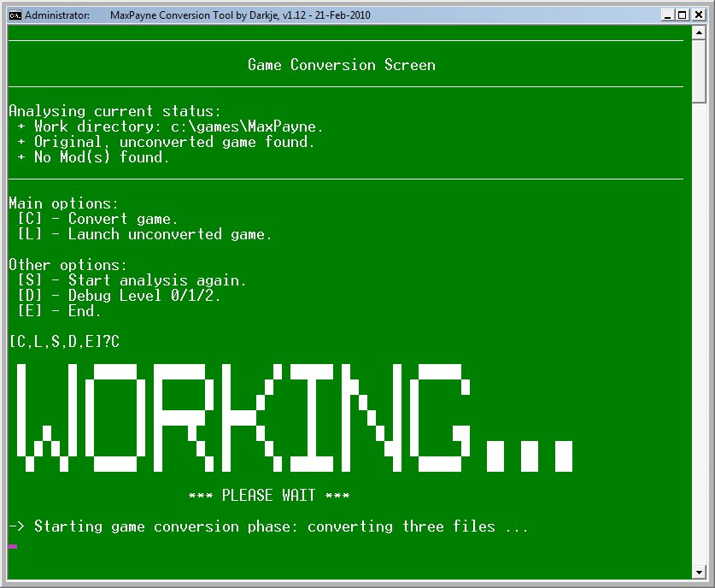
Task: Click 'Original, unconverted game found.' line
Action: [166, 142]
